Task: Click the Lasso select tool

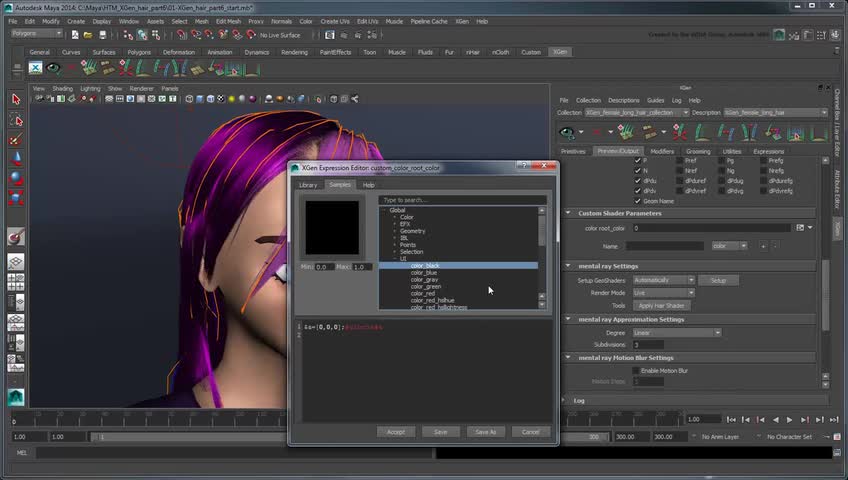Action: pyautogui.click(x=16, y=119)
